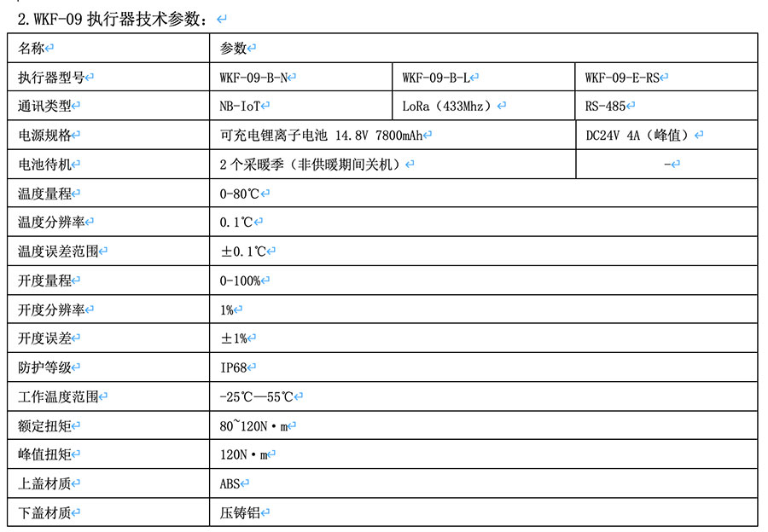
Task: Select the value '0-100%'
Action: (240, 281)
